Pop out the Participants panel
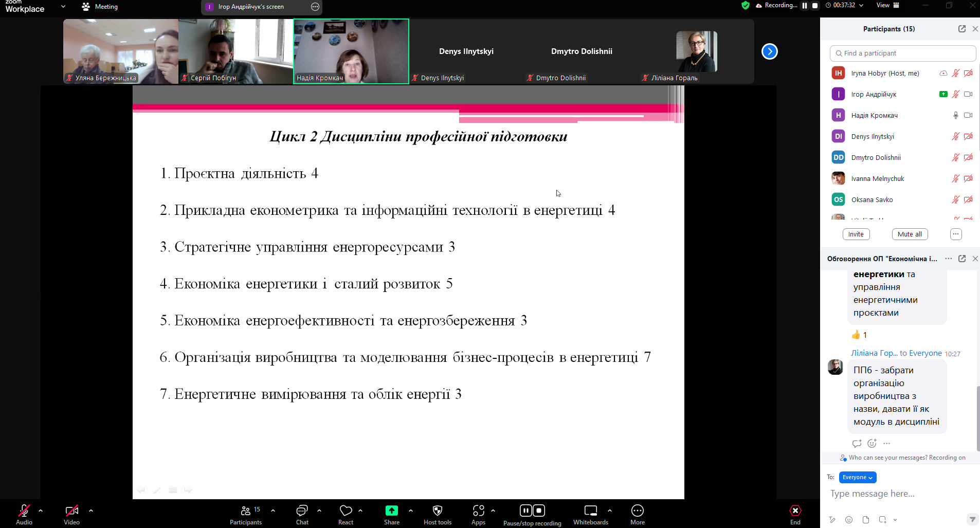980x528 pixels. [961, 29]
